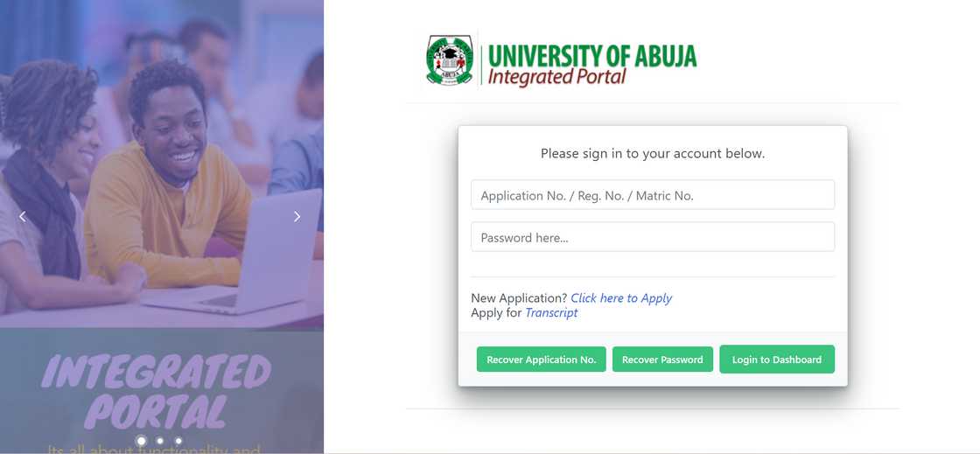Click the 'New Application?' label text
This screenshot has width=980, height=454.
[519, 298]
